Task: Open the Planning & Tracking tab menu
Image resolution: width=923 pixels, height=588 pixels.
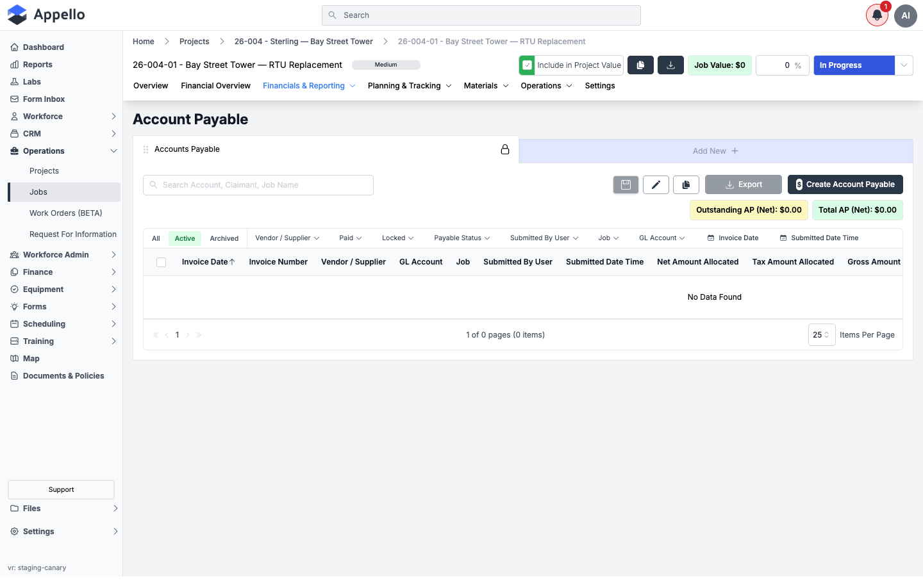Action: click(x=410, y=86)
